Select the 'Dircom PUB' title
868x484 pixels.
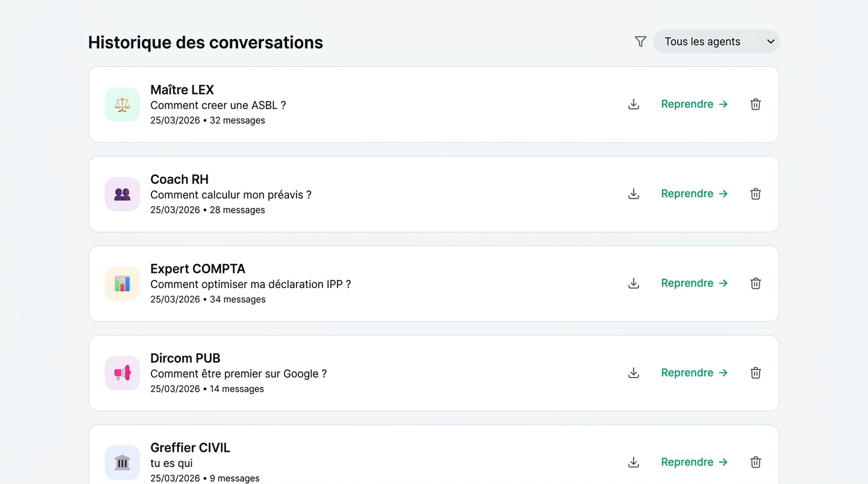point(185,359)
